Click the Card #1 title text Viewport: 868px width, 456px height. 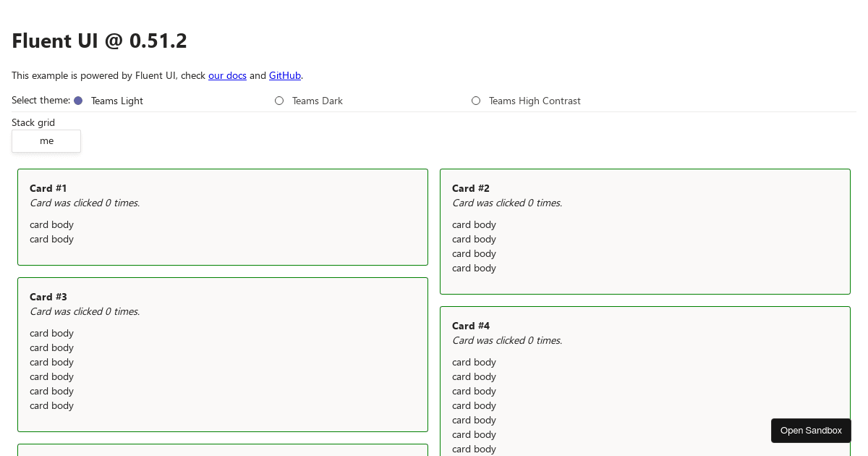[48, 188]
